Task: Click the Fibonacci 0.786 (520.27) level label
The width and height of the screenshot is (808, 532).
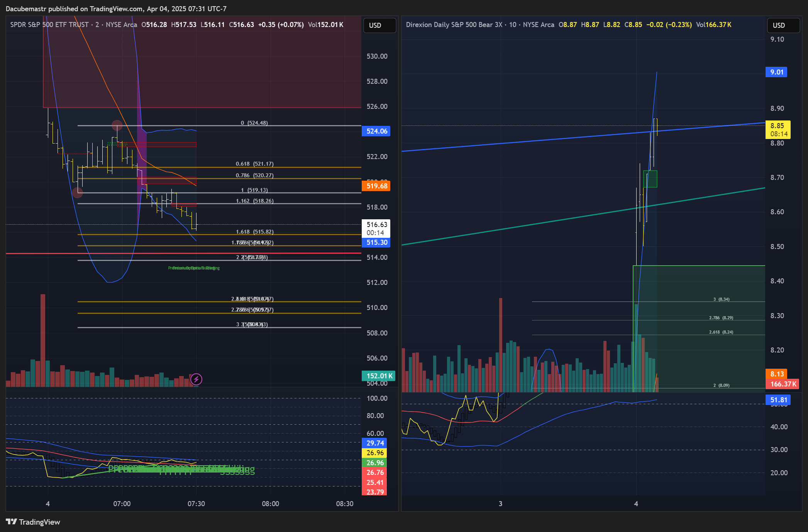Action: (254, 175)
